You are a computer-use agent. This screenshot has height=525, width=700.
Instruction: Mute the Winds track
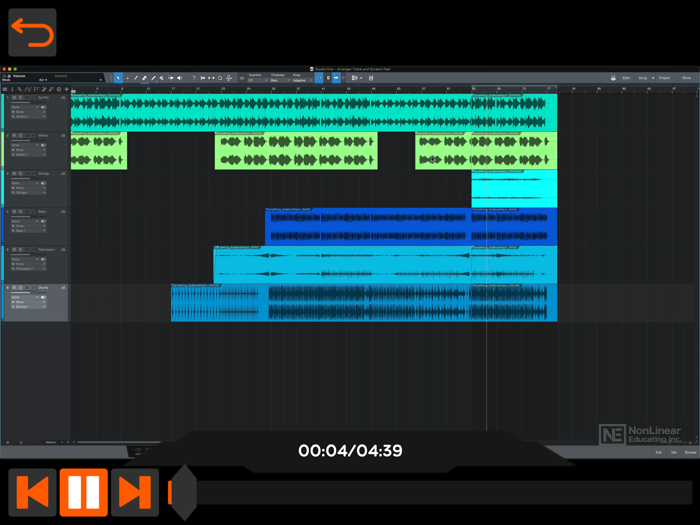click(x=14, y=135)
